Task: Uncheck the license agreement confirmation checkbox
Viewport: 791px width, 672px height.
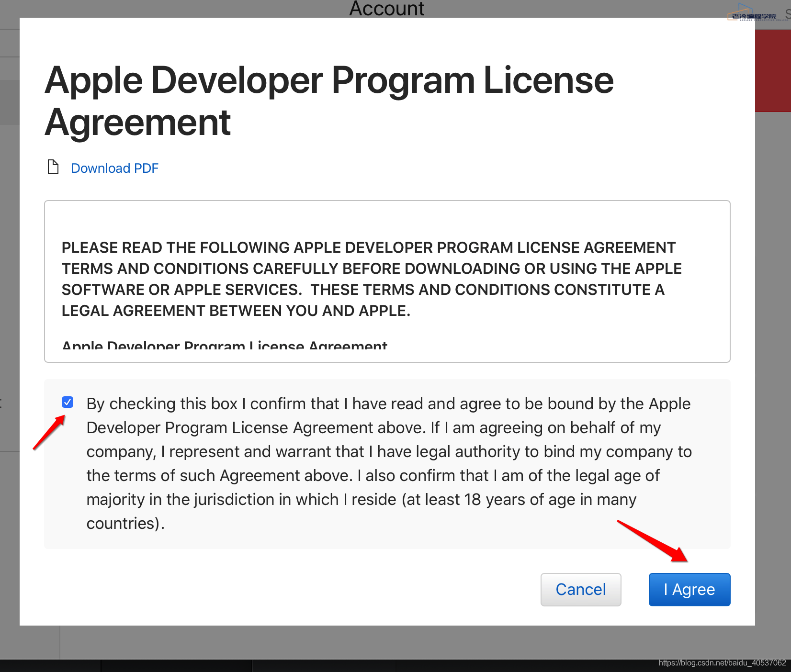Action: tap(68, 402)
